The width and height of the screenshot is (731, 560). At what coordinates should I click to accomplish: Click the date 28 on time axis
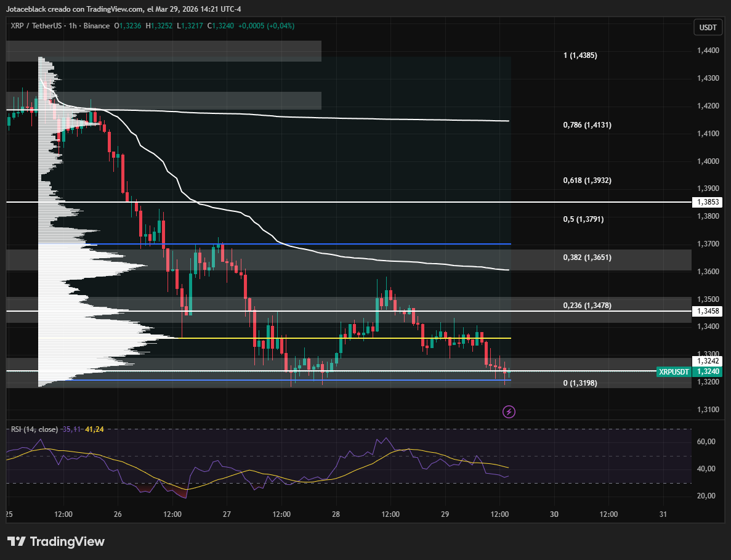pyautogui.click(x=336, y=514)
